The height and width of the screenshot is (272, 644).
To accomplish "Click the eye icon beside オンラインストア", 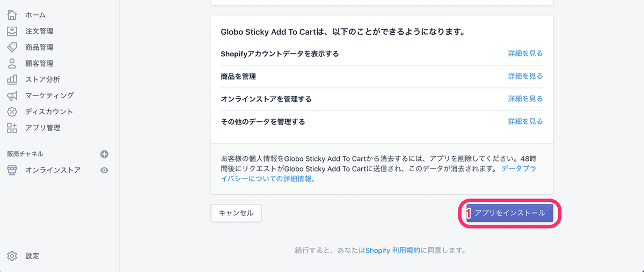I will click(105, 170).
